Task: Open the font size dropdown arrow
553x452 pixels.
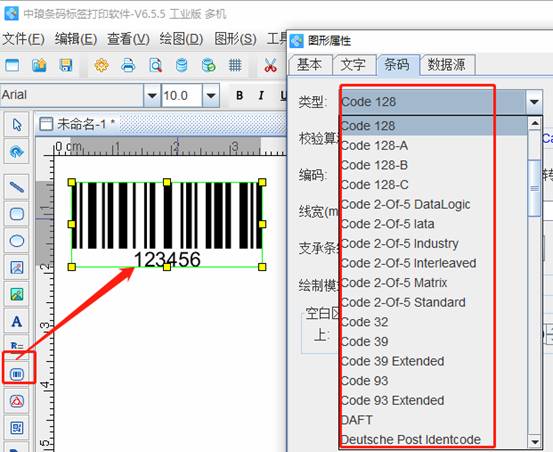Action: [211, 96]
